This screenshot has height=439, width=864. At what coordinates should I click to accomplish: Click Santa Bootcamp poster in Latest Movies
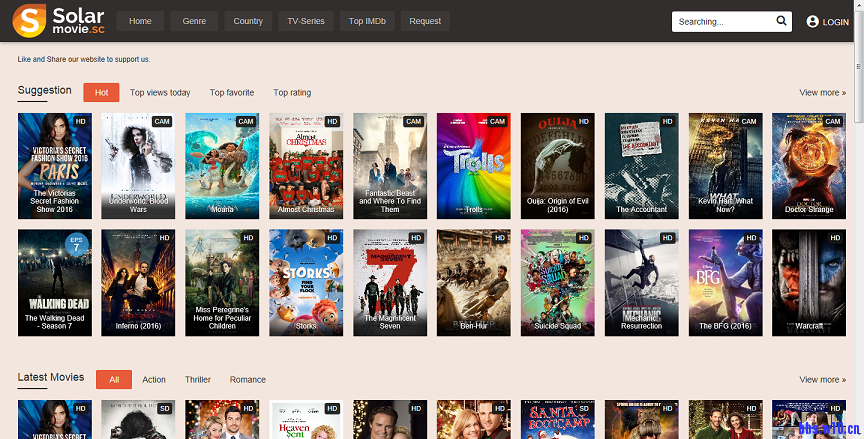[558, 419]
